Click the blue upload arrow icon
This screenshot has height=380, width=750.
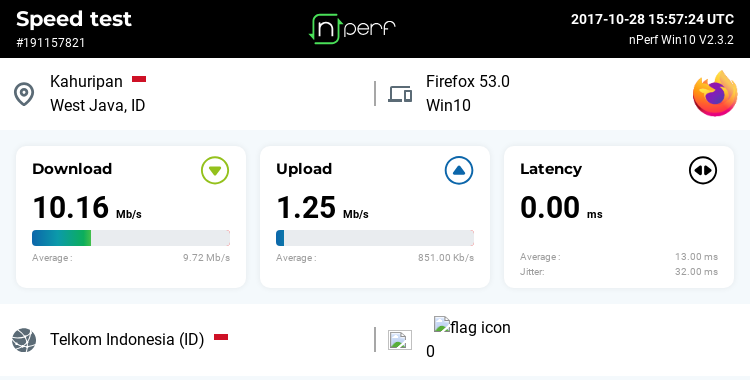pos(459,170)
